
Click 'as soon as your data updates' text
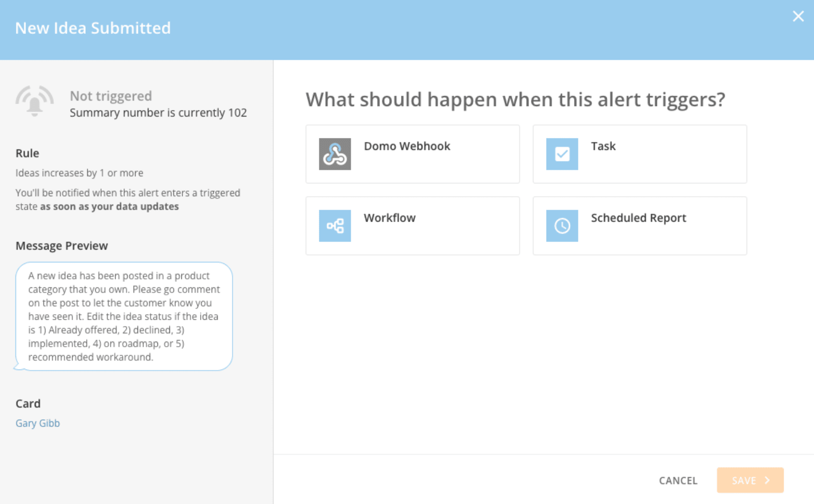[110, 206]
